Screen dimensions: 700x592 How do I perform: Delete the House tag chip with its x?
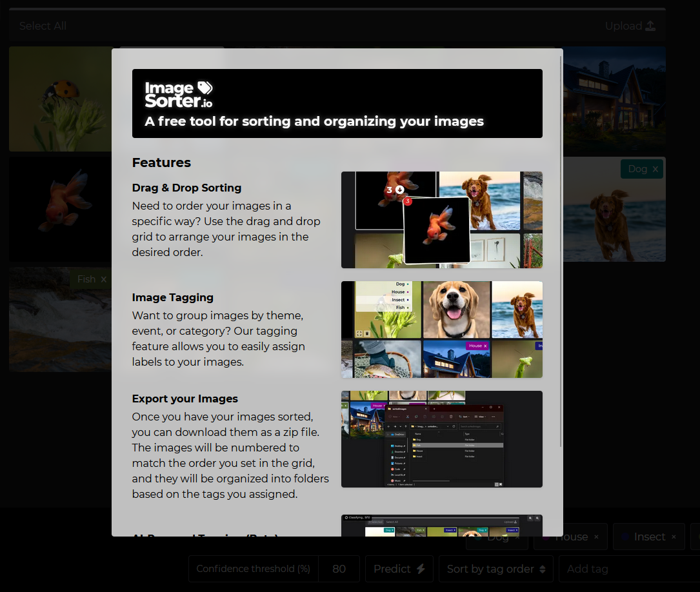click(596, 537)
